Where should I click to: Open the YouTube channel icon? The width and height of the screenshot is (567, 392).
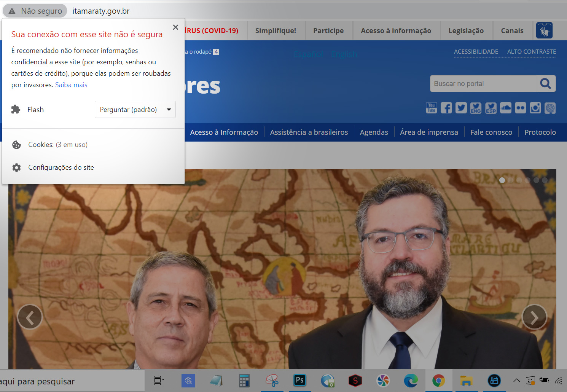click(x=432, y=108)
